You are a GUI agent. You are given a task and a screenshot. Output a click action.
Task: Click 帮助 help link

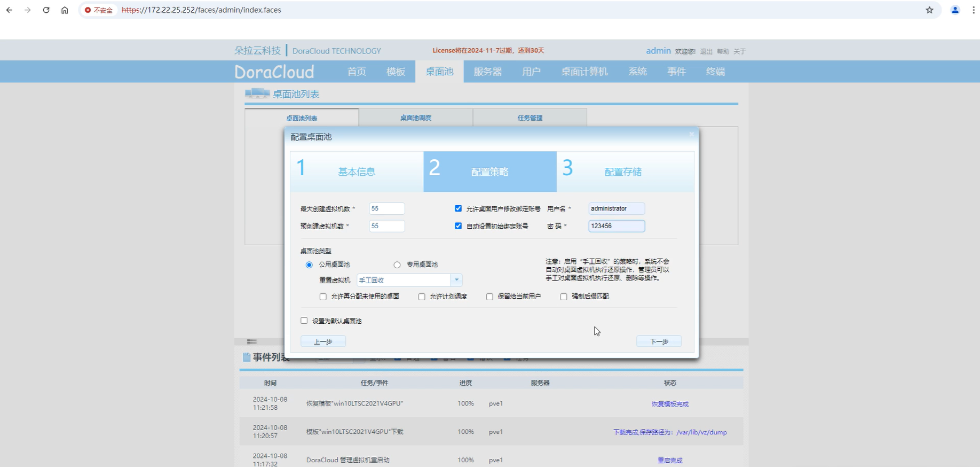click(x=723, y=51)
